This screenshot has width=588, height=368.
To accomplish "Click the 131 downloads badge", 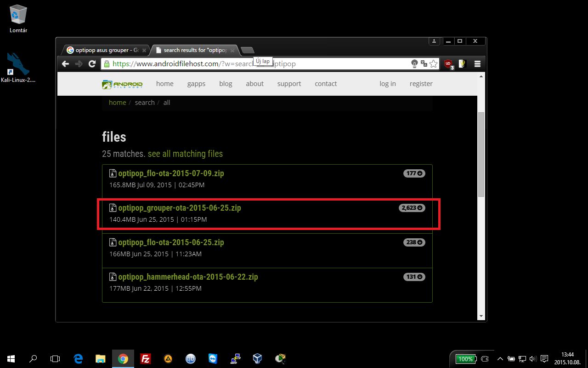I will [414, 277].
